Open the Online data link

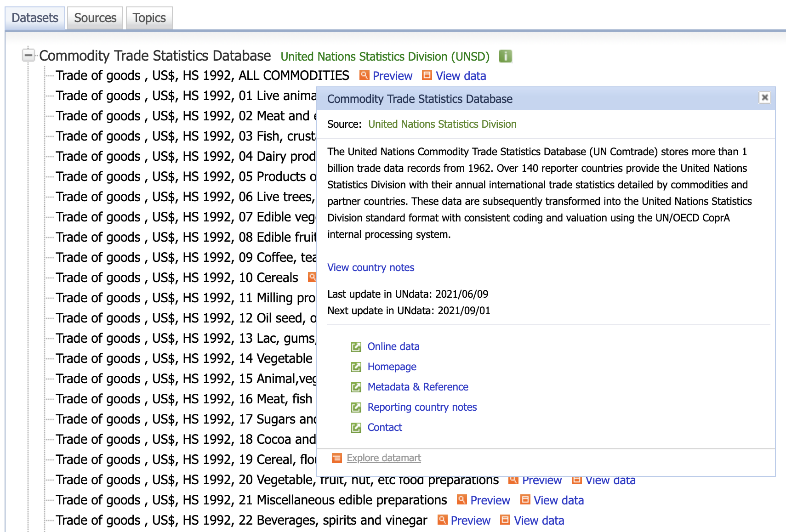[x=393, y=346]
